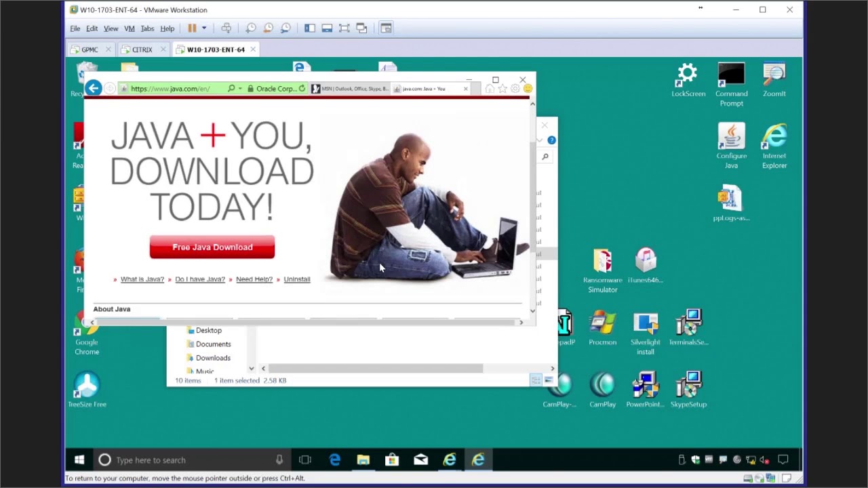Open the Need Help? link

[x=254, y=279]
